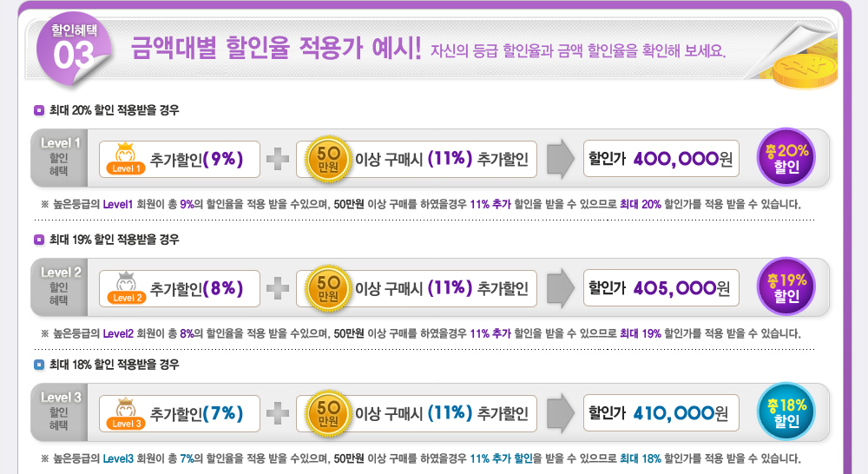
Task: Click the 할인혜택 03 purple badge
Action: [73, 49]
